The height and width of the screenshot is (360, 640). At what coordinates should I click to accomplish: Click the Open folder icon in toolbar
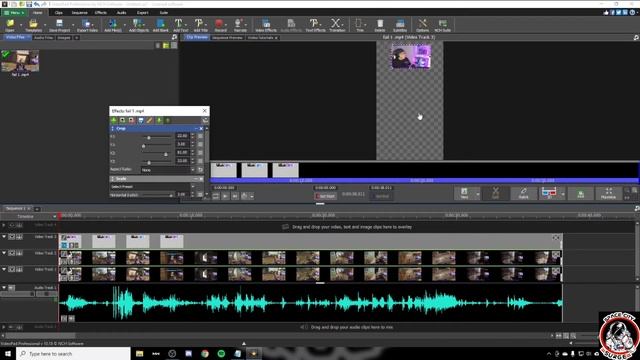click(x=10, y=25)
